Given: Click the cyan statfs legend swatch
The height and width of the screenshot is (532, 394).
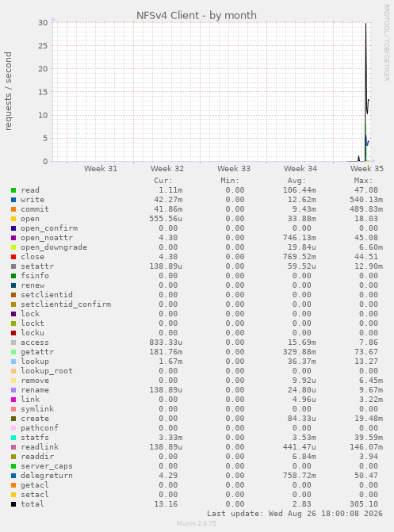Looking at the screenshot, I should (13, 438).
